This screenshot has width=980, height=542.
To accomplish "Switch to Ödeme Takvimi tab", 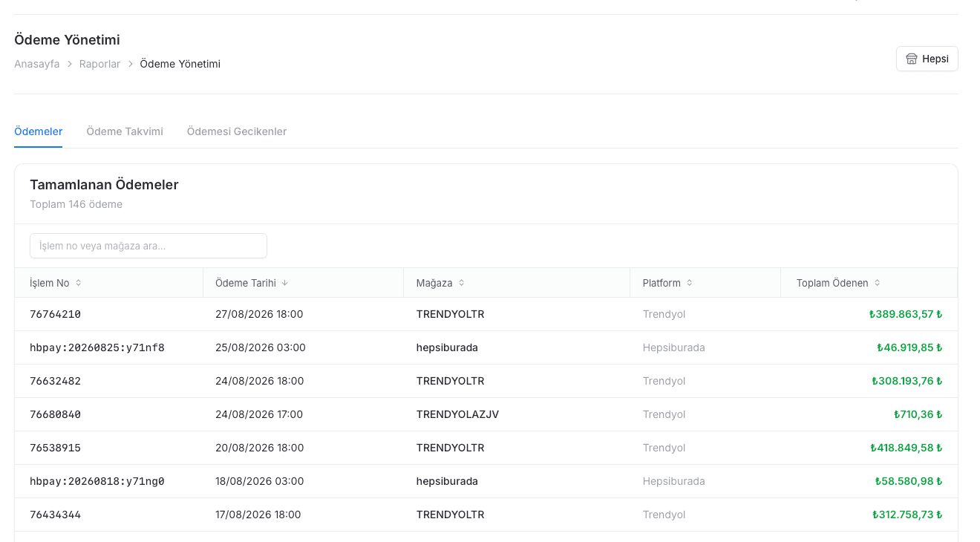I will 125,131.
